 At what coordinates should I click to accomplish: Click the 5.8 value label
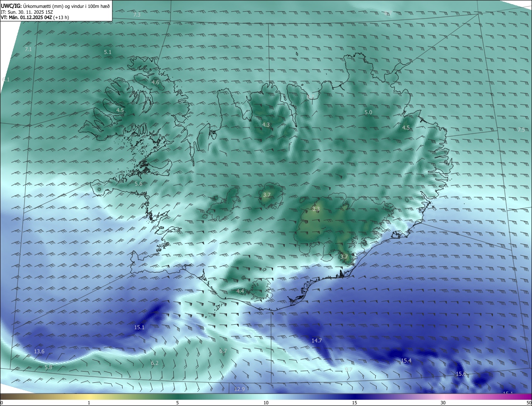[x=48, y=367]
